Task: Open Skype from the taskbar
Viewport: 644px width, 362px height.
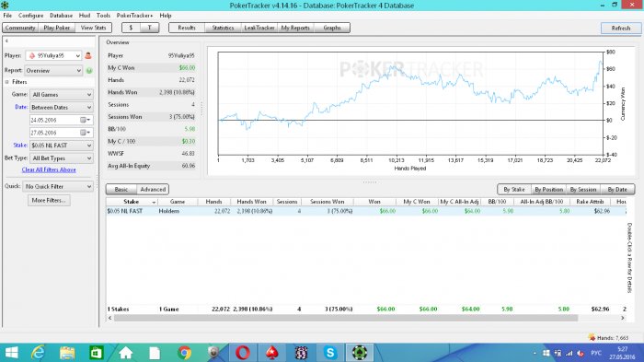Action: click(330, 353)
